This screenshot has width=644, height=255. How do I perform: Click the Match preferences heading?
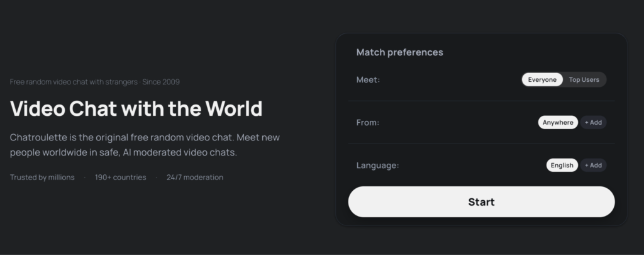[x=399, y=52]
